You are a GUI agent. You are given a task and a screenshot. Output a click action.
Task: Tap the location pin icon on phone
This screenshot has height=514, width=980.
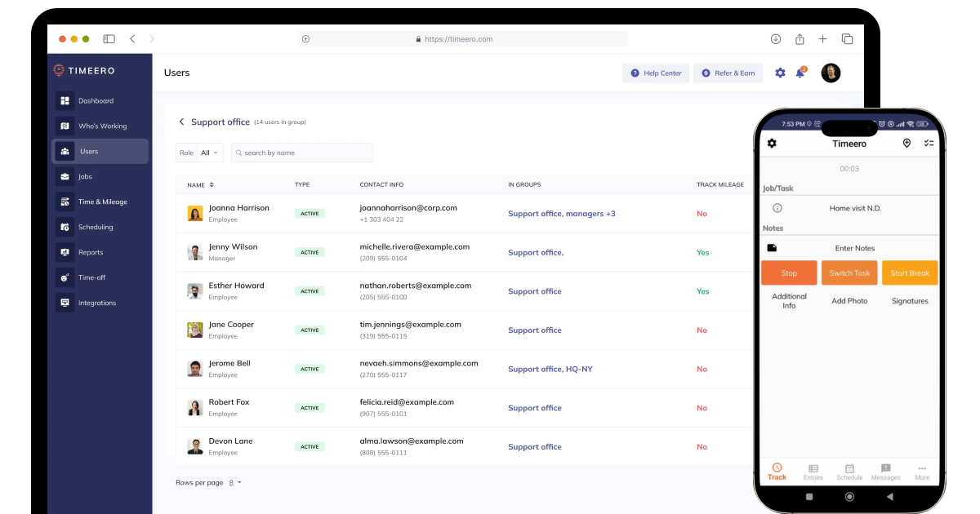coord(906,144)
